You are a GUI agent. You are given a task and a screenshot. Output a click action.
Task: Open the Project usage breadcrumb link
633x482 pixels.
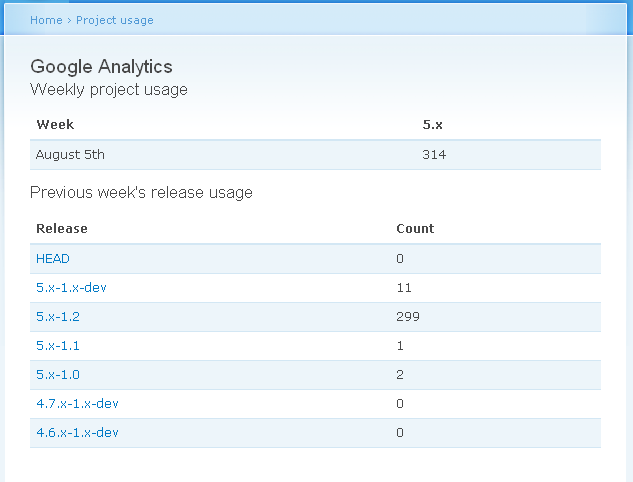click(x=115, y=20)
